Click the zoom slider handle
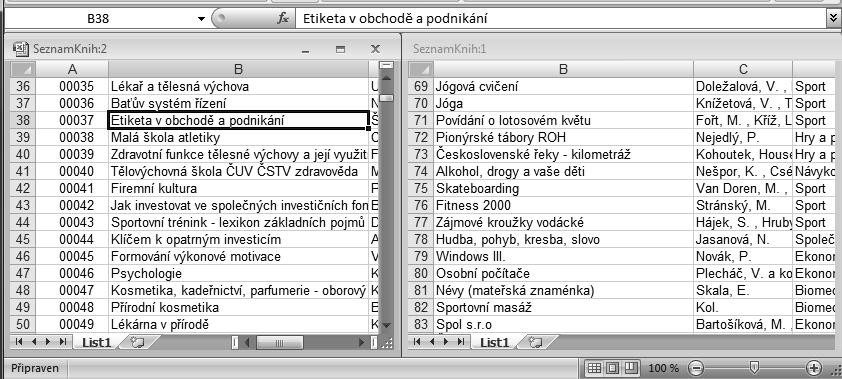 coord(754,368)
